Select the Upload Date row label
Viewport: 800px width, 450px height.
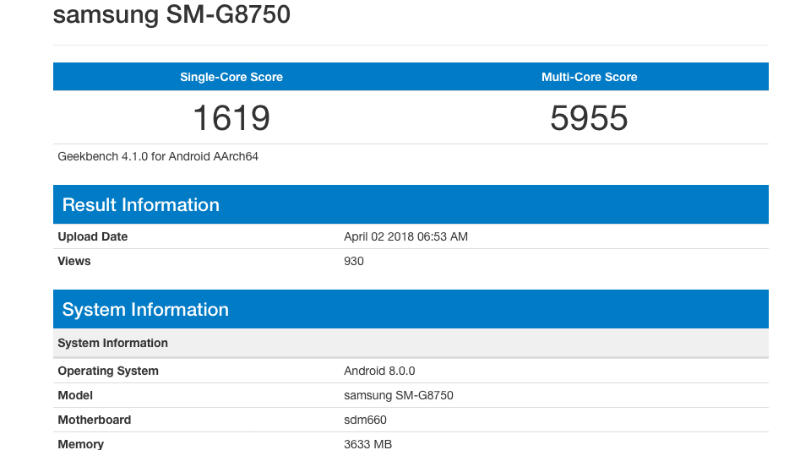pyautogui.click(x=93, y=237)
